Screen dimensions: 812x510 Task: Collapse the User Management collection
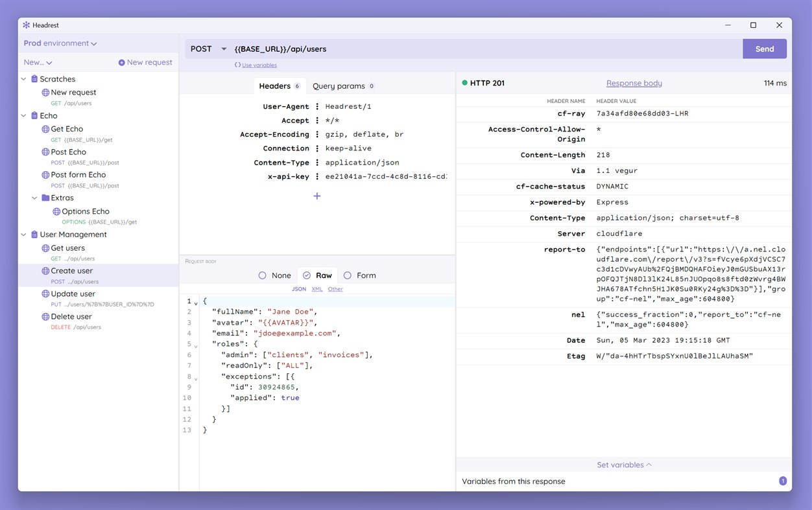click(24, 235)
